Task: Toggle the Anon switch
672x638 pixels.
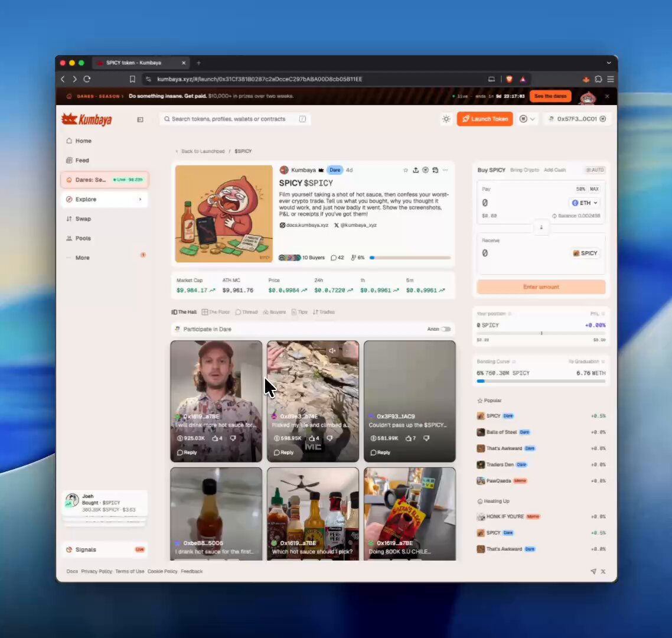Action: click(446, 329)
